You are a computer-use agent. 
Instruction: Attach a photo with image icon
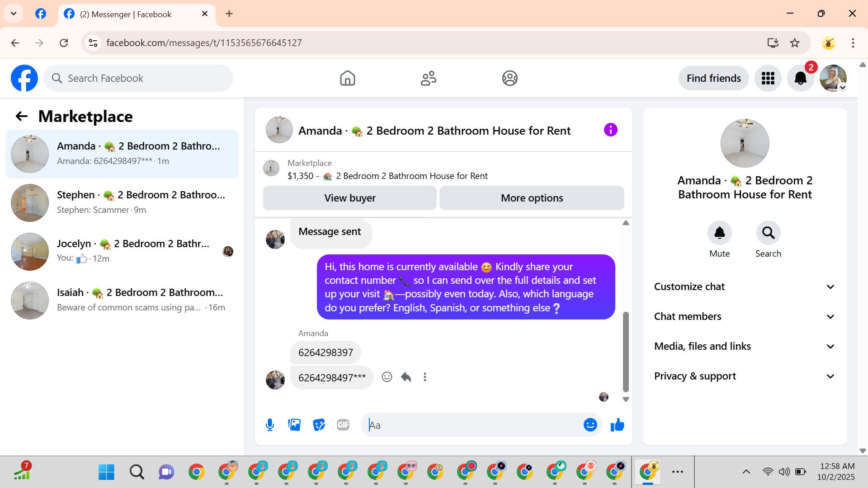point(294,425)
